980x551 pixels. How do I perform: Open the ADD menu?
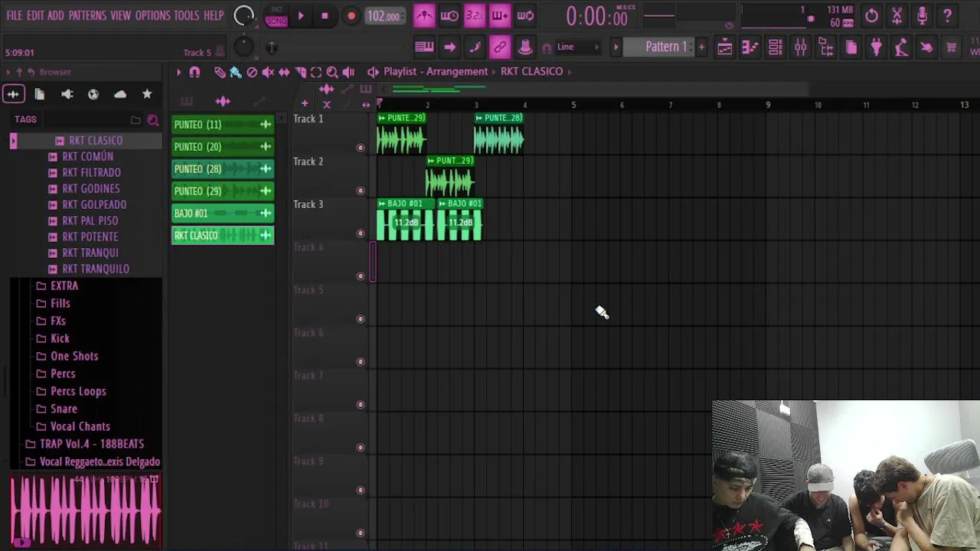click(x=56, y=15)
